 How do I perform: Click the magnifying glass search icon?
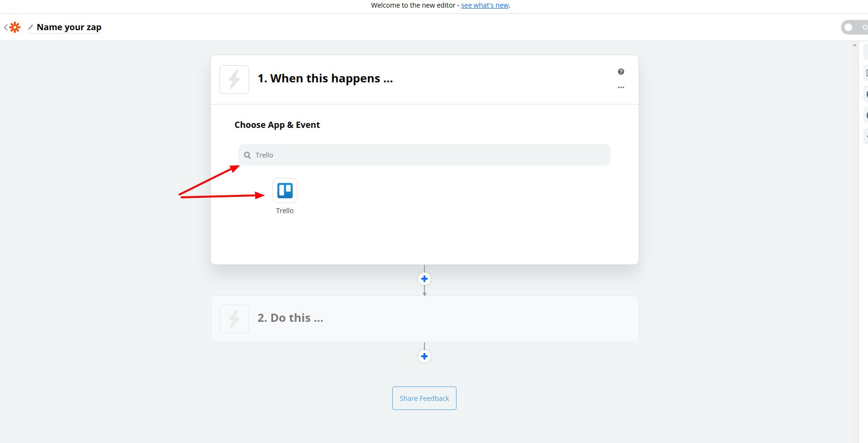(x=247, y=155)
